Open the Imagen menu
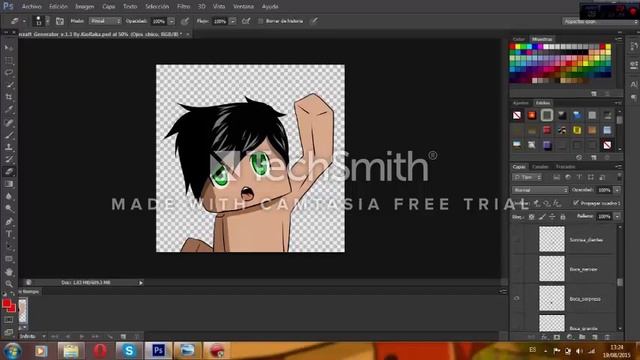The height and width of the screenshot is (360, 640). tap(84, 7)
